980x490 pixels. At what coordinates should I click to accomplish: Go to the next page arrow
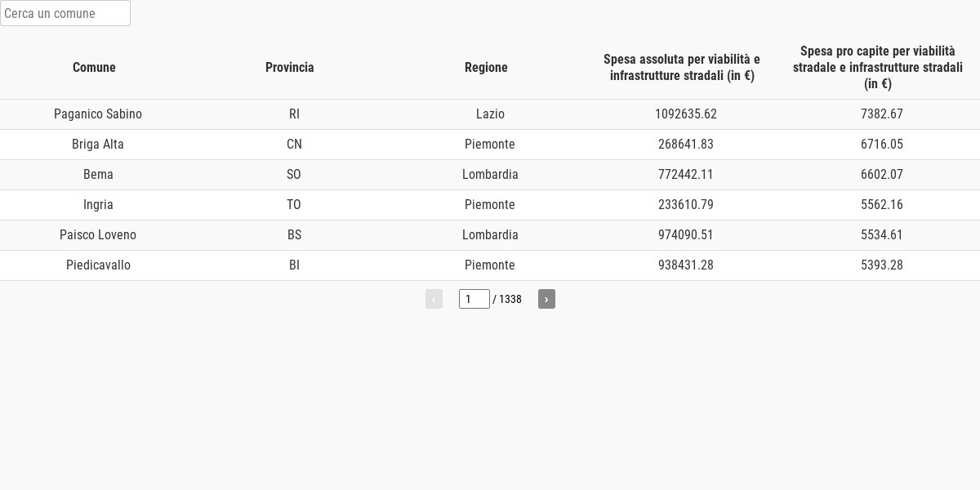[546, 299]
